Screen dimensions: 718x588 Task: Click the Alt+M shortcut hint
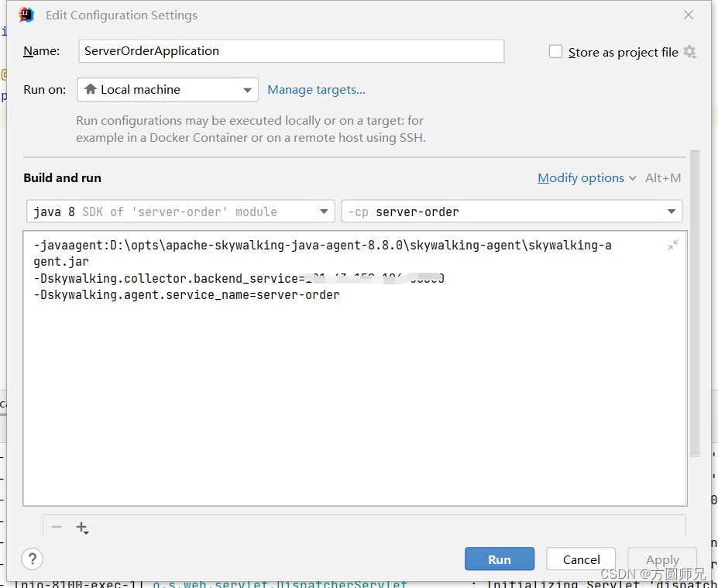tap(663, 177)
